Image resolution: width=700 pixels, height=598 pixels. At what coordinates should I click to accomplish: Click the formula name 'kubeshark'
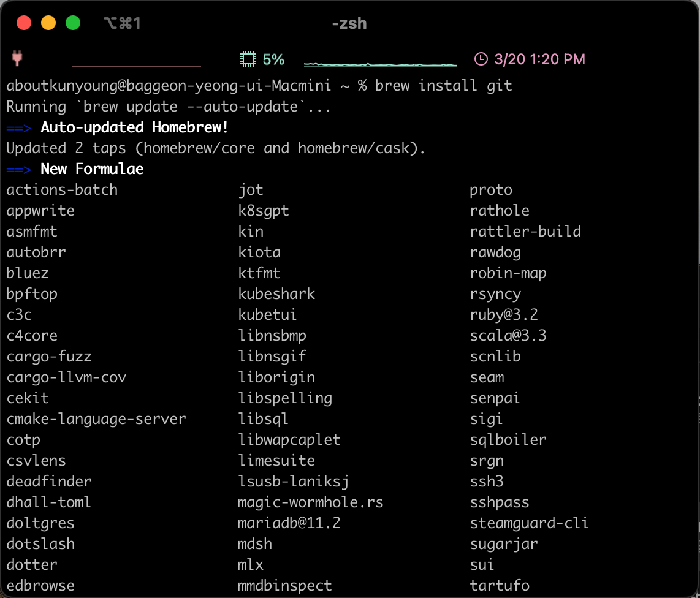[277, 294]
